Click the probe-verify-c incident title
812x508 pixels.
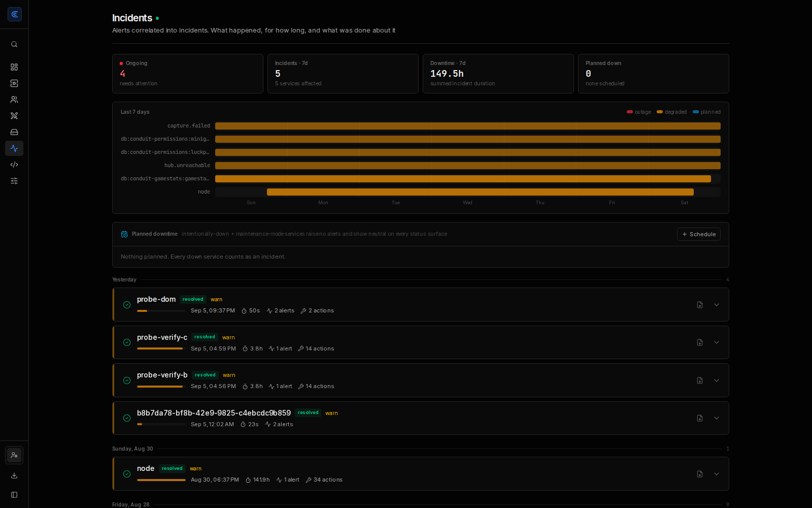tap(162, 337)
